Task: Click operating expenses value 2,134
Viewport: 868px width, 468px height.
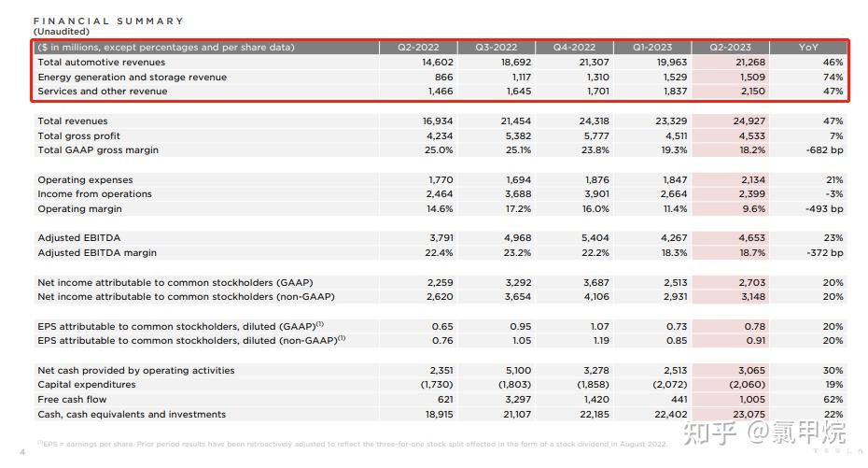Action: (x=753, y=180)
